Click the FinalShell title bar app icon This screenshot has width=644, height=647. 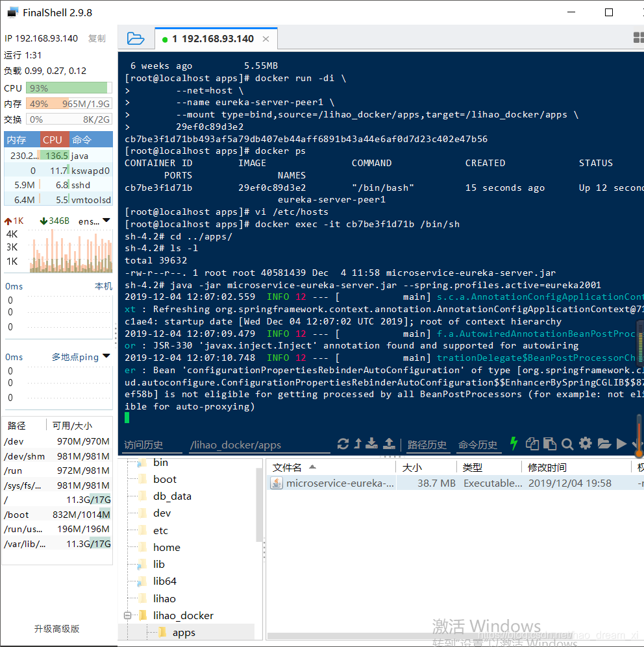12,12
